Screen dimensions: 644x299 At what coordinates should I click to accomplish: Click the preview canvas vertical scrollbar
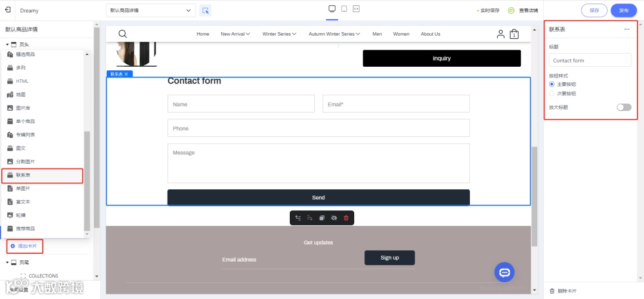(x=534, y=197)
